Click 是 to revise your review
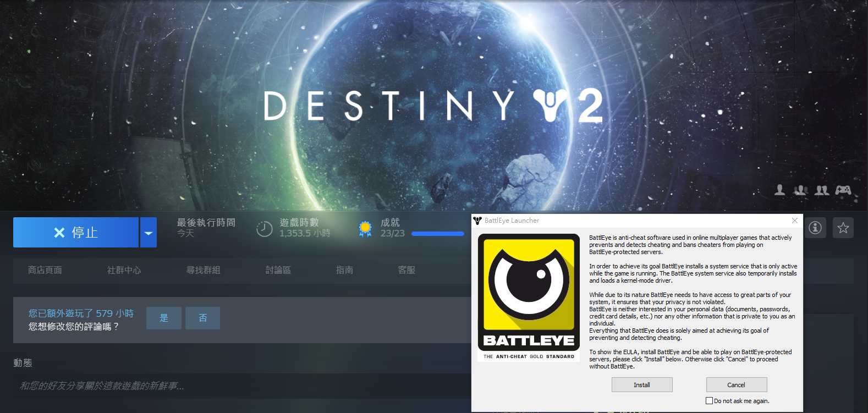This screenshot has height=413, width=868. [164, 318]
